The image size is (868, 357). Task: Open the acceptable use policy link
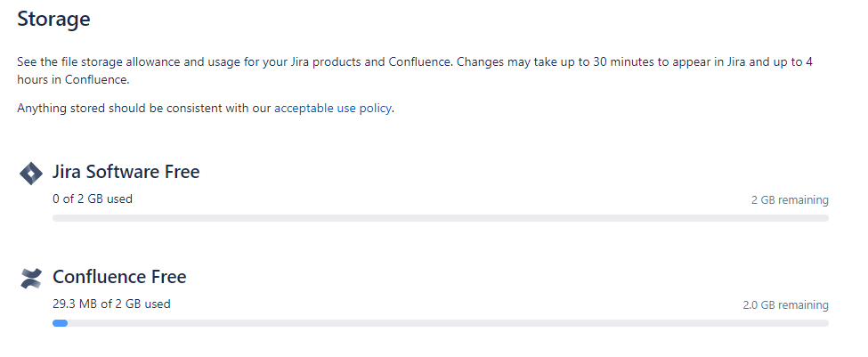click(333, 108)
